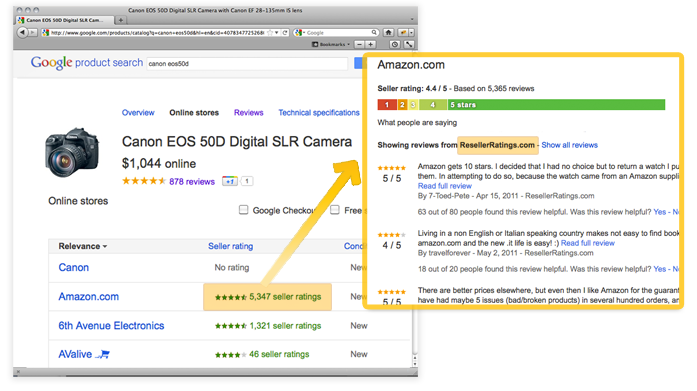Screen dimensions: 697x391
Task: Open the address bar history dropdown arrow
Action: coord(276,32)
